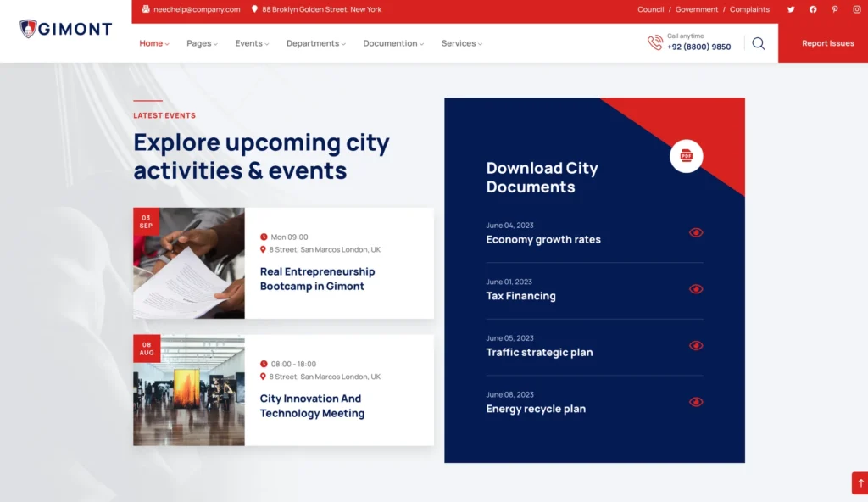The height and width of the screenshot is (502, 868).
Task: Click the round PDF download icon
Action: [686, 156]
